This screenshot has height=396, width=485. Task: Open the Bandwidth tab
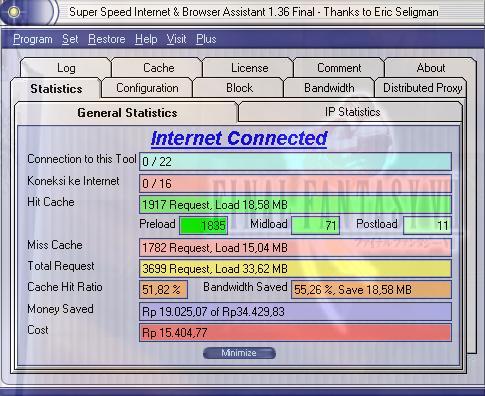(329, 88)
